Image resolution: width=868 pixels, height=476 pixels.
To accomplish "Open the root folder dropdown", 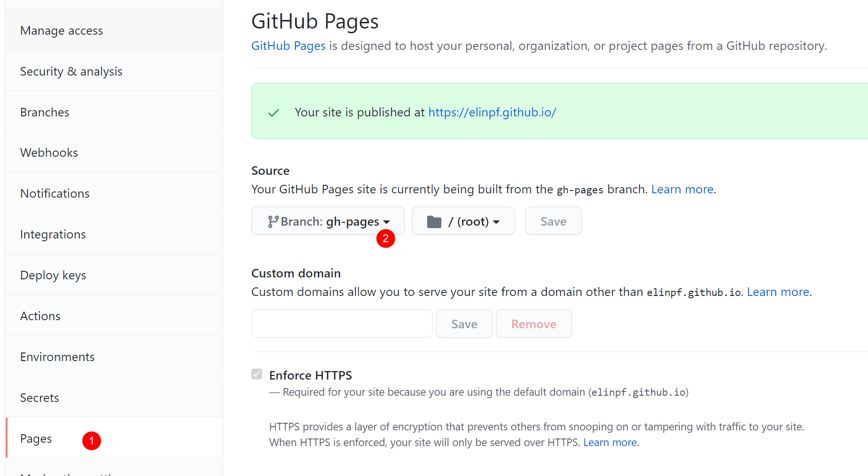I will coord(463,221).
